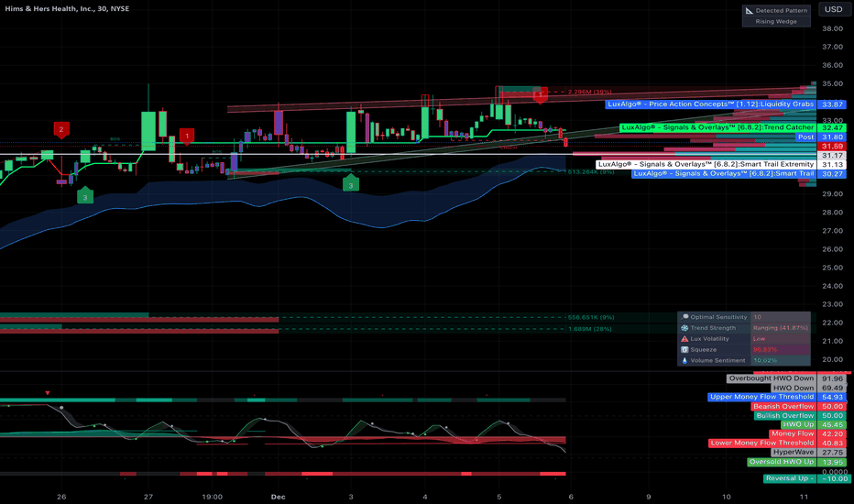Click the Dec label on the time axis
This screenshot has width=854, height=504.
pyautogui.click(x=279, y=497)
